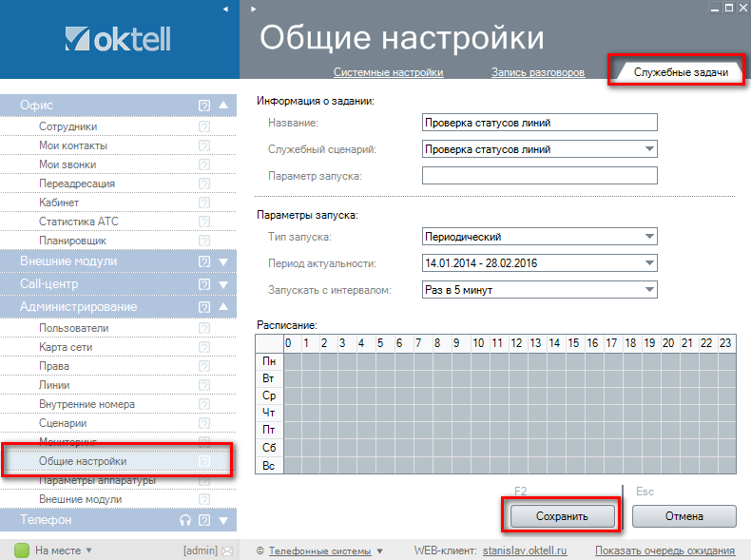Open Показать очередь ожидания link
751x560 pixels.
[x=664, y=550]
